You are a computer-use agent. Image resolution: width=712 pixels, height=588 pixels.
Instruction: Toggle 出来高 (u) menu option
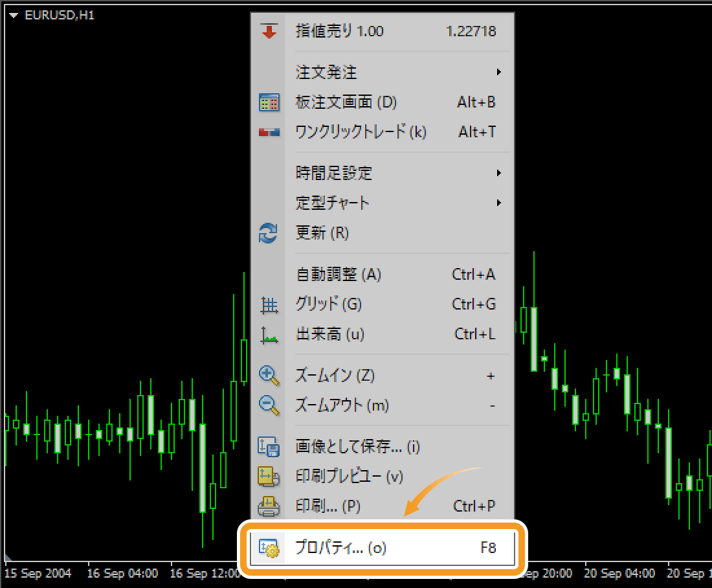(x=383, y=334)
